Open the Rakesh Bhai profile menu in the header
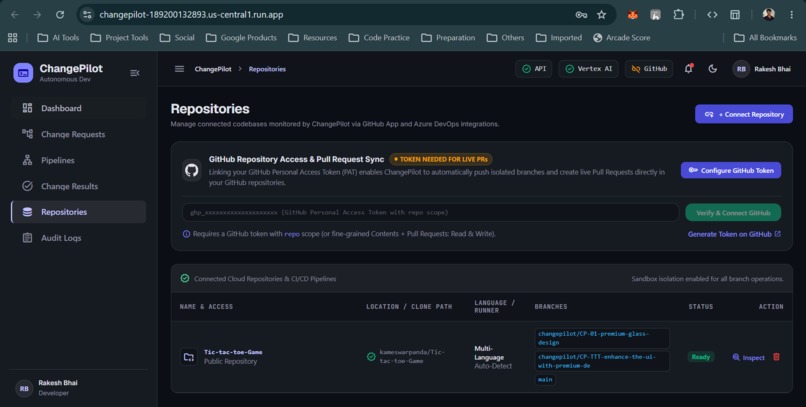Screen dimensions: 806x407 tap(762, 69)
